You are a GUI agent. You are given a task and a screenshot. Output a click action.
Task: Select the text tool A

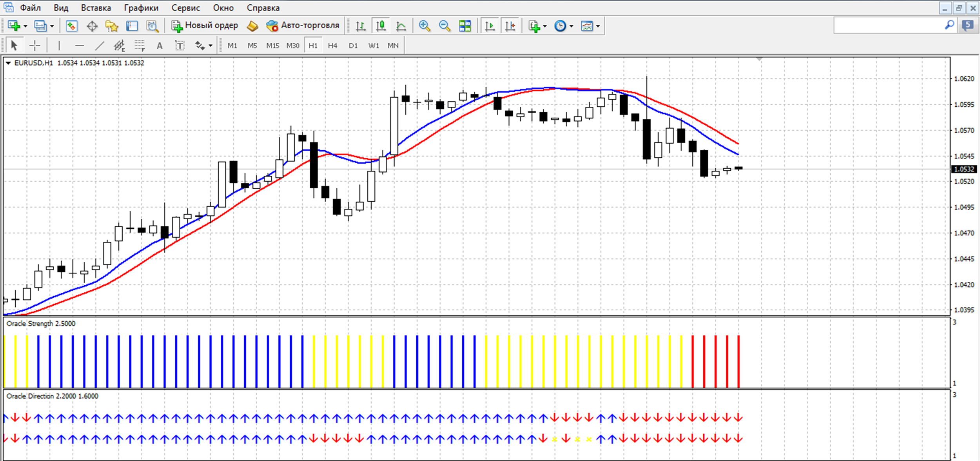click(160, 46)
